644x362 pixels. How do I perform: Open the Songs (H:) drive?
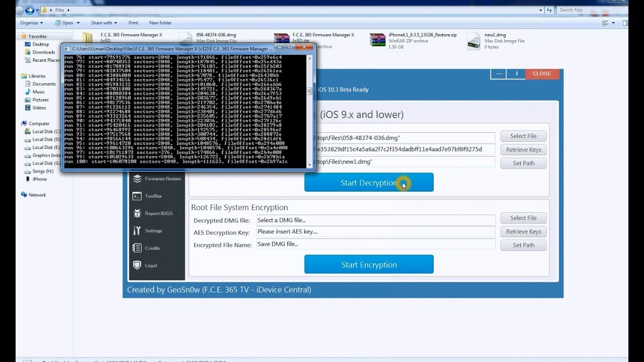39,171
